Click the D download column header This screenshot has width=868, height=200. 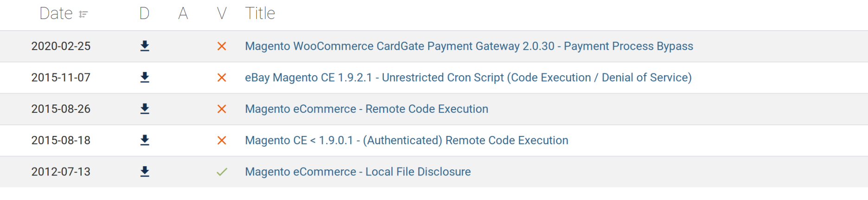pyautogui.click(x=144, y=13)
